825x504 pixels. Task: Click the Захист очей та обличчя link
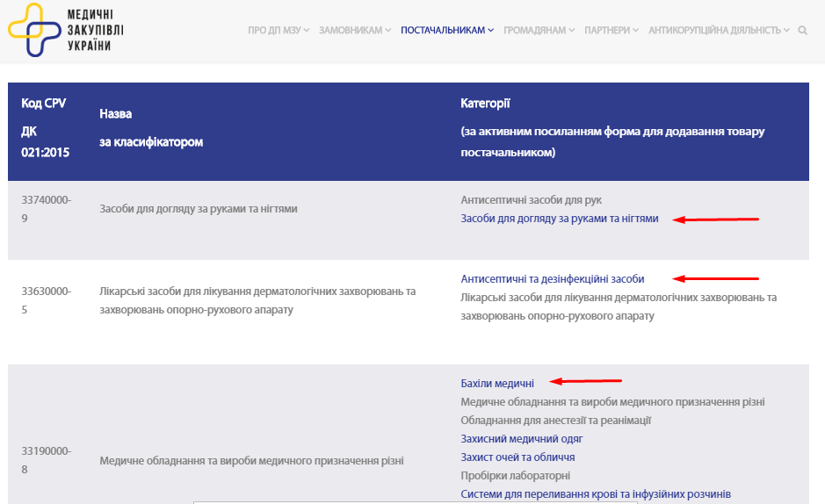tap(517, 457)
